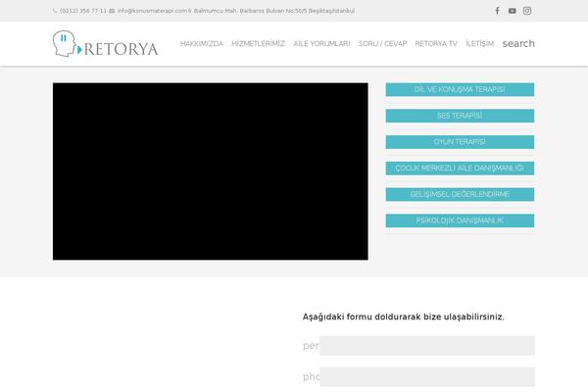588x392 pixels.
Task: Open the Instagram profile icon
Action: (527, 11)
